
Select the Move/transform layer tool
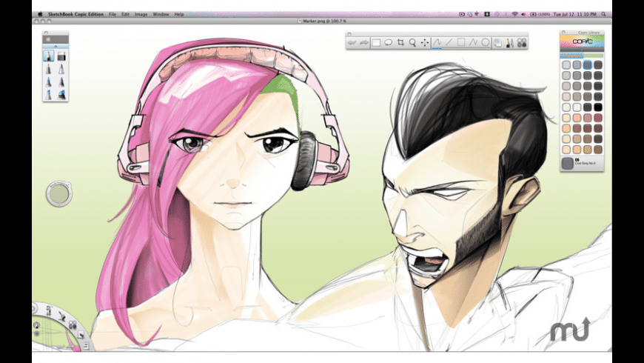coord(425,43)
